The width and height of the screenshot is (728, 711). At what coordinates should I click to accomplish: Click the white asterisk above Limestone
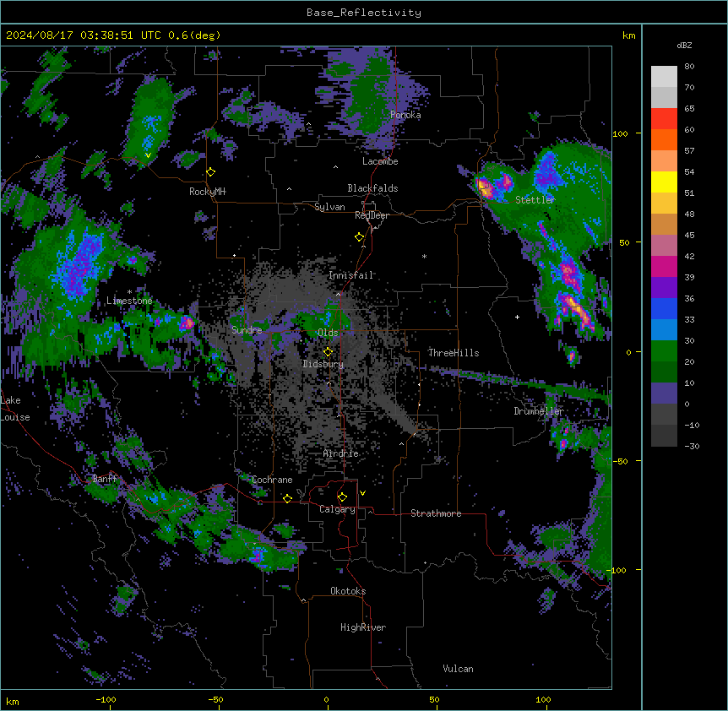129,292
